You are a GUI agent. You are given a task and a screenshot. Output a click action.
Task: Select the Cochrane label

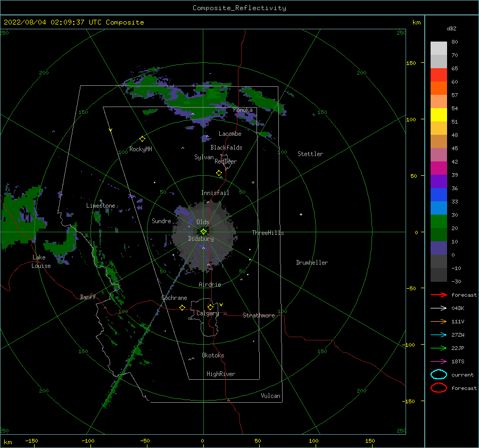(174, 298)
